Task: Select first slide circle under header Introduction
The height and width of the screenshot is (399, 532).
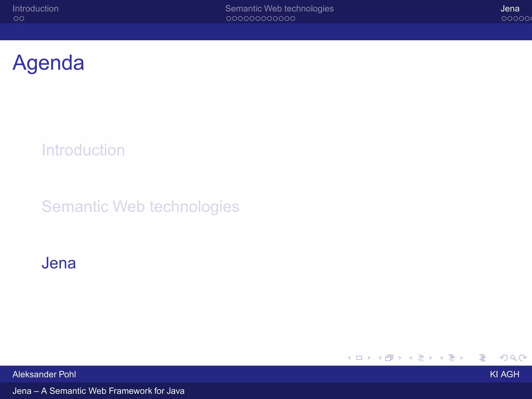Action: 16,19
